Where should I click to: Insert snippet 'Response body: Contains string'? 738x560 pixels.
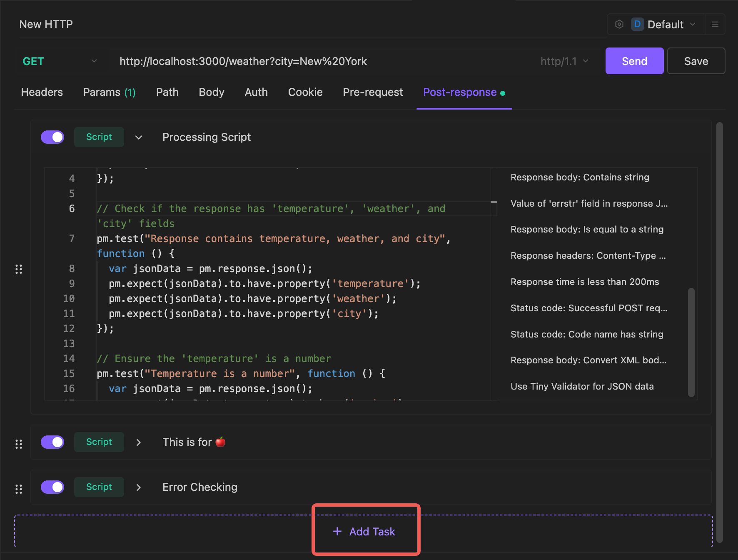580,177
